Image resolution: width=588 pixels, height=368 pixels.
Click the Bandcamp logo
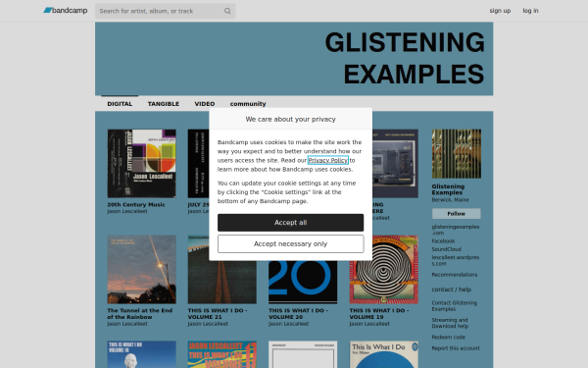click(66, 11)
